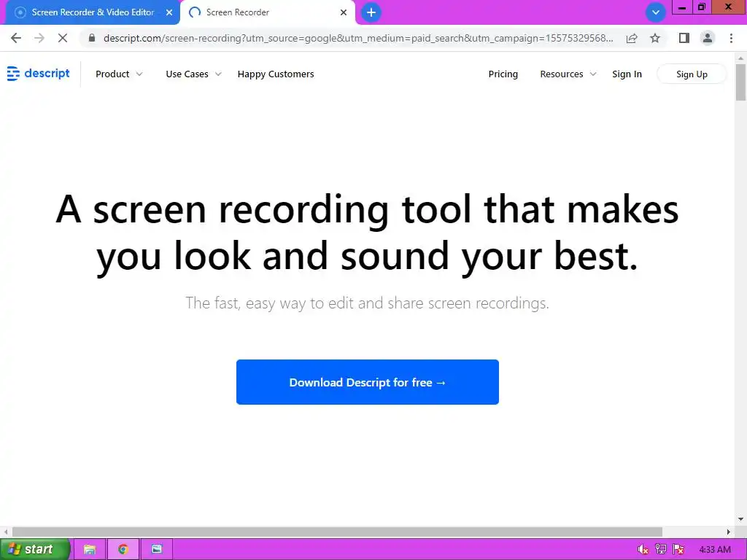This screenshot has width=747, height=560.
Task: Click the scrollbar up arrow
Action: click(740, 58)
